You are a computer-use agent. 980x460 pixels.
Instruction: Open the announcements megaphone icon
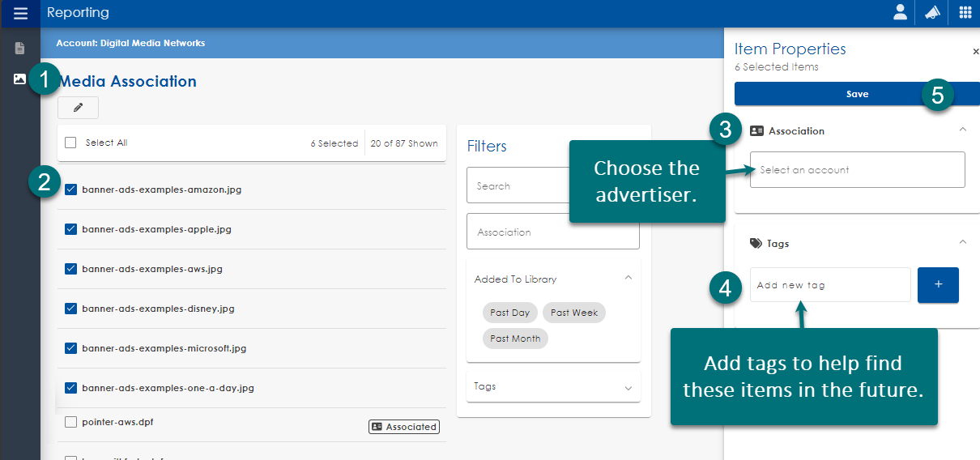(932, 13)
